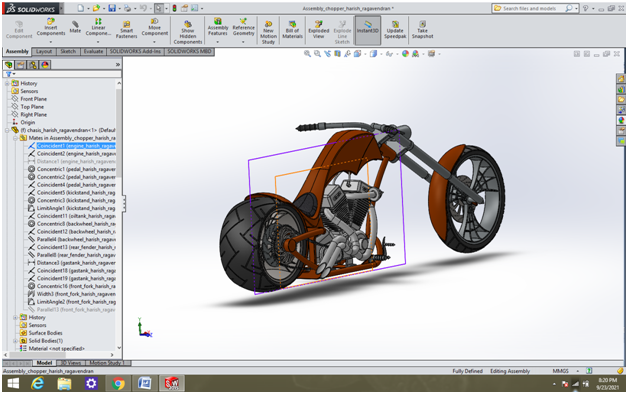Open the Appearances task pane icon
Image resolution: width=628 pixels, height=394 pixels.
pyautogui.click(x=621, y=120)
